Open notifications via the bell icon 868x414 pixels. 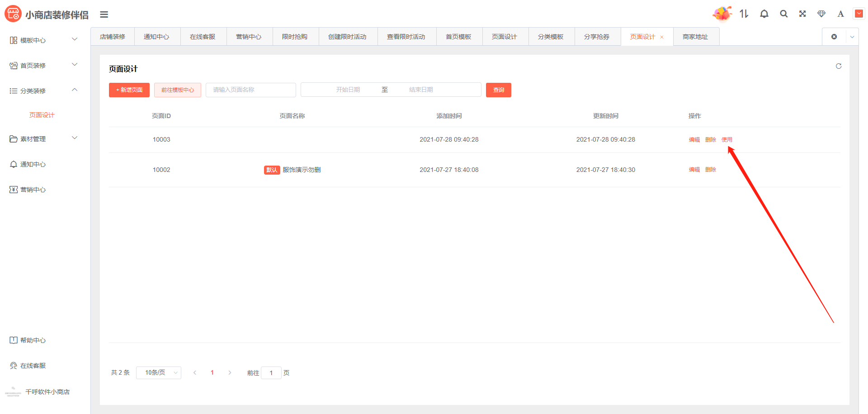[764, 14]
